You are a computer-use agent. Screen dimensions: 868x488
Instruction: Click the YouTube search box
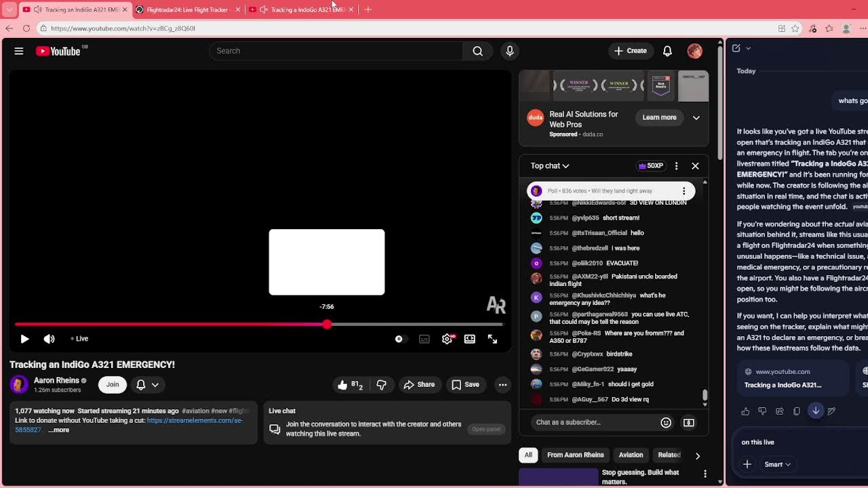pyautogui.click(x=336, y=51)
